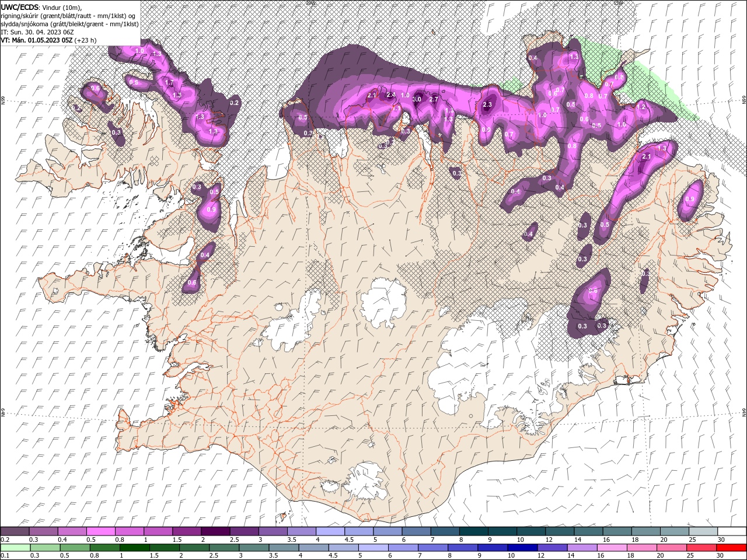The width and height of the screenshot is (747, 560).
Task: Pick the 2–2.5 darkest purple swatch in upper legend
Action: [215, 531]
